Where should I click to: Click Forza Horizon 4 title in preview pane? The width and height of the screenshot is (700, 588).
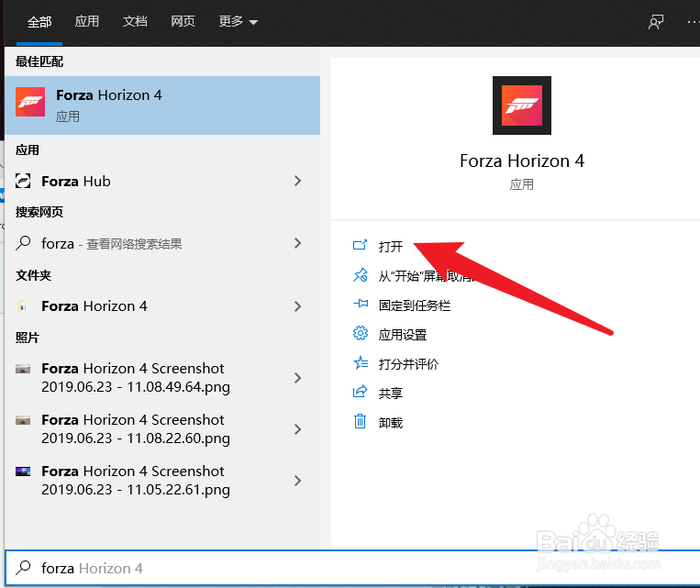click(522, 161)
